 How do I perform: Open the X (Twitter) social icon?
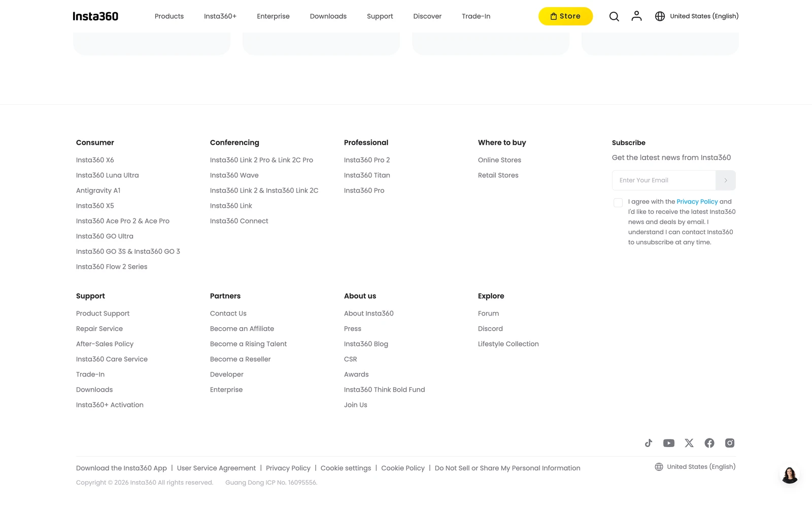coord(689,443)
